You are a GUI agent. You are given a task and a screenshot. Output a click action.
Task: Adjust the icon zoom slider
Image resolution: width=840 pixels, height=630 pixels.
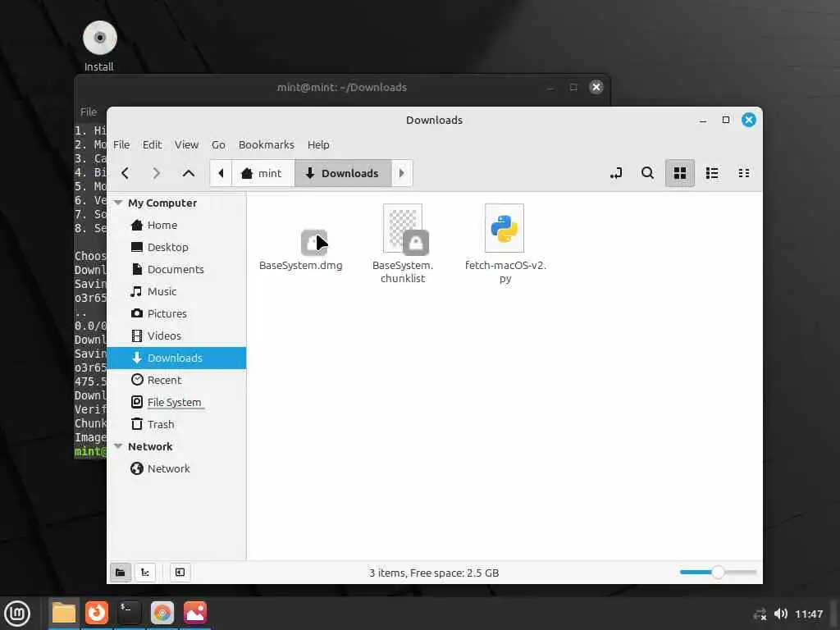pyautogui.click(x=718, y=572)
